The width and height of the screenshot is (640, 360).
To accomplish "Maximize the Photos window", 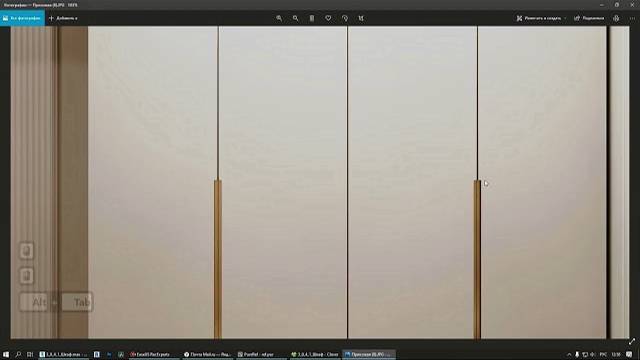I will [617, 5].
